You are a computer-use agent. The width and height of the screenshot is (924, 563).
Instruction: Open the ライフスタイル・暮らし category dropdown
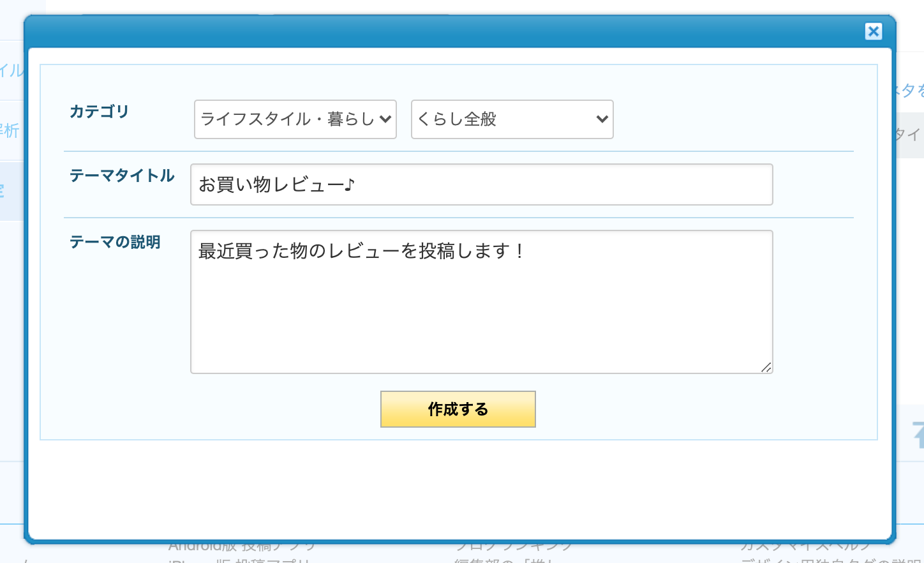(295, 119)
